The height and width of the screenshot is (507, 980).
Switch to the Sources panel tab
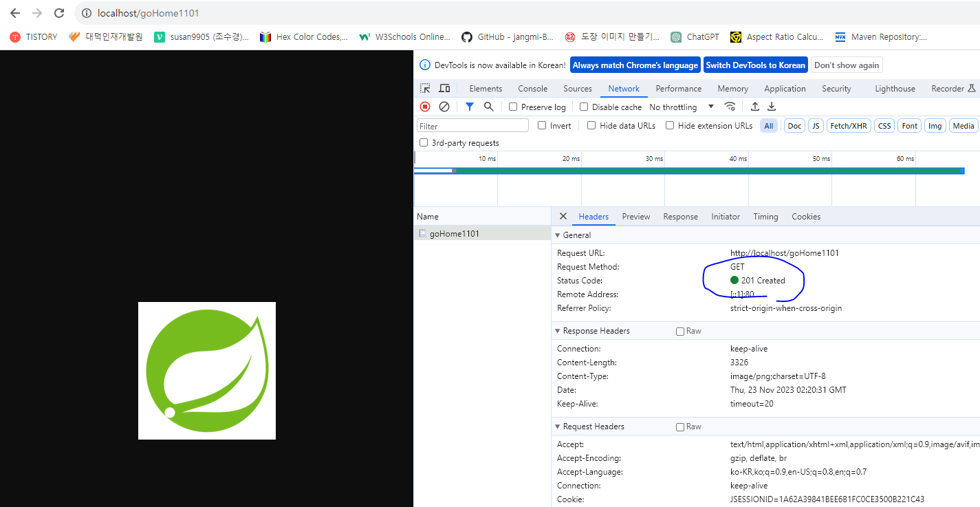point(578,88)
